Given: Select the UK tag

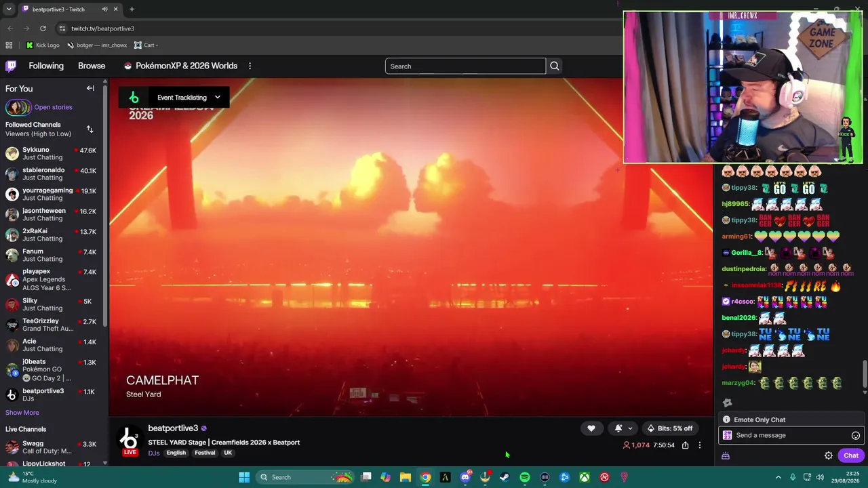Looking at the screenshot, I should [228, 453].
